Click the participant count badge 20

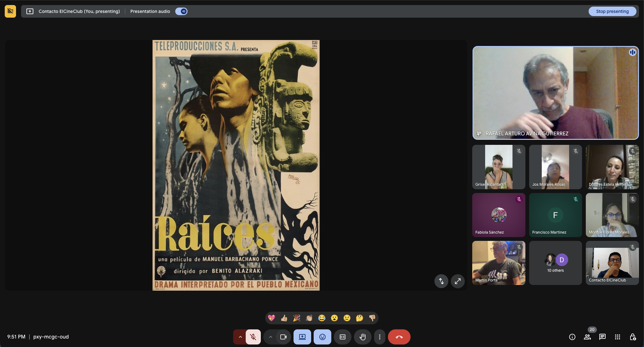pyautogui.click(x=592, y=330)
